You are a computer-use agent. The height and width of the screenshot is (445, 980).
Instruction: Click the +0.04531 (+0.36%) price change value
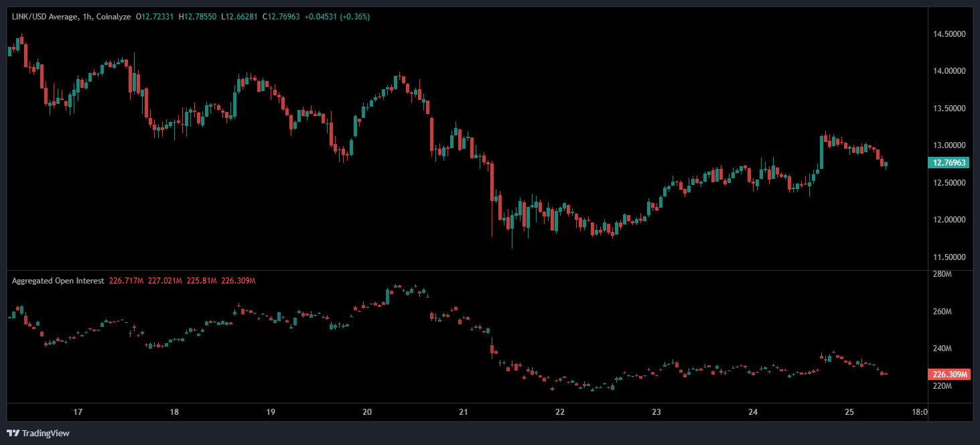pos(337,16)
